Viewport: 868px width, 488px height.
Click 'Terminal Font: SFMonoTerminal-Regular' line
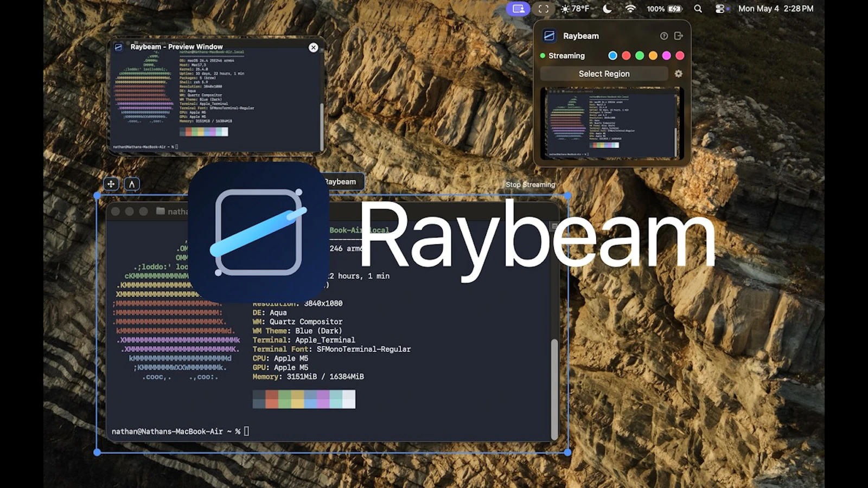tap(331, 349)
